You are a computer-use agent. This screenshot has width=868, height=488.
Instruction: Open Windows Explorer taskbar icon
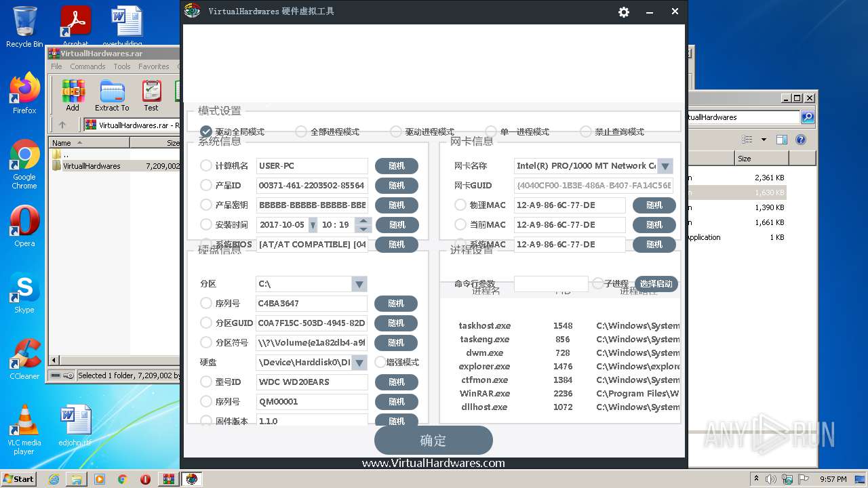[77, 479]
